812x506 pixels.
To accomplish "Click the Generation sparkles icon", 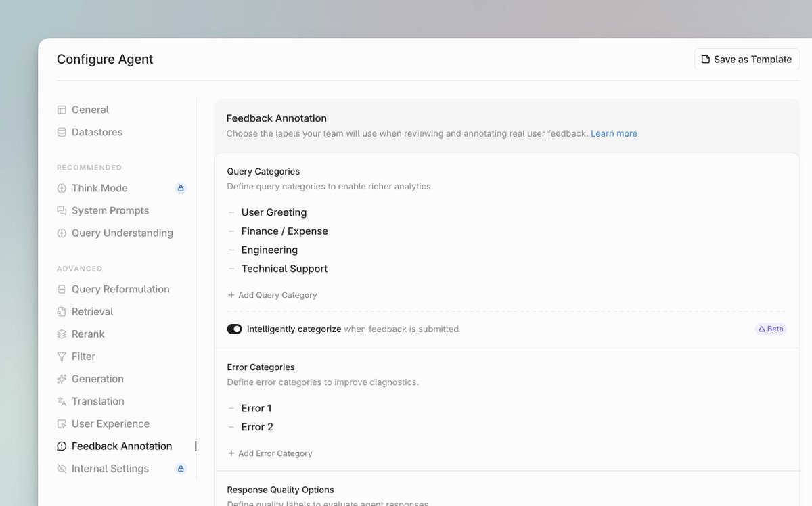I will (62, 379).
